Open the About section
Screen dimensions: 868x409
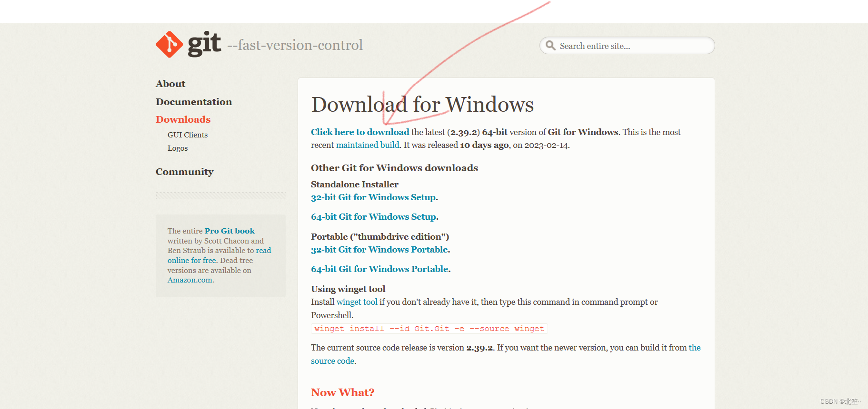coord(170,84)
